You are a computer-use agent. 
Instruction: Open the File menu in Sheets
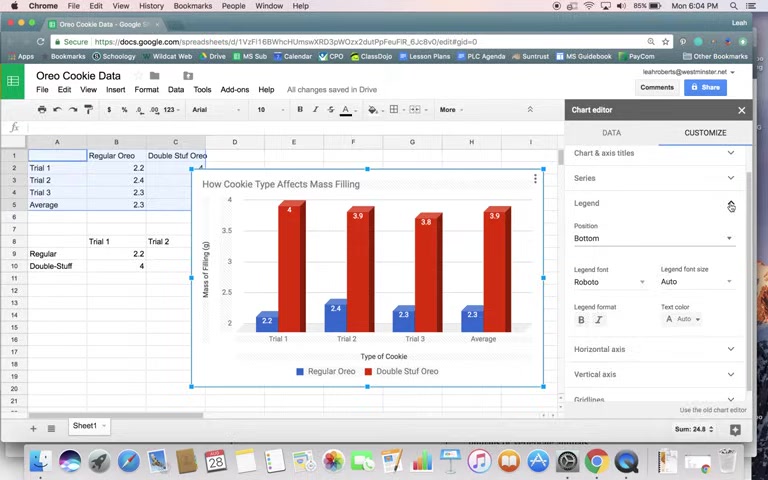(x=42, y=90)
